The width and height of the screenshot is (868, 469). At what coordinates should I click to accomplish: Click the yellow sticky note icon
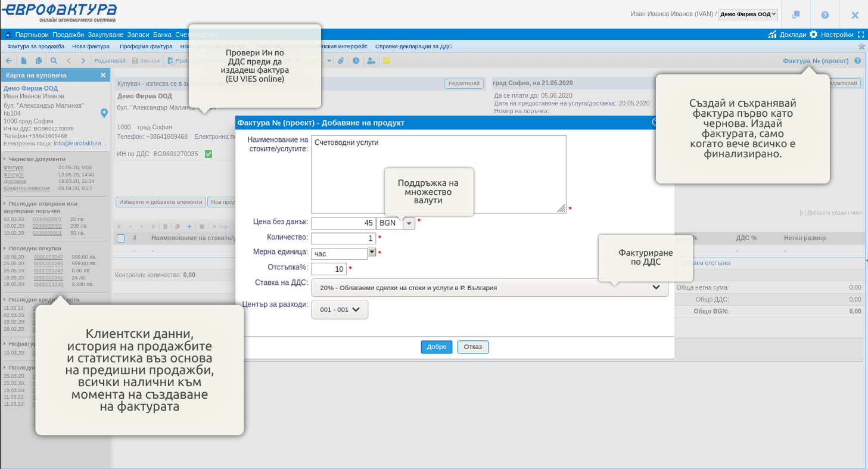386,61
